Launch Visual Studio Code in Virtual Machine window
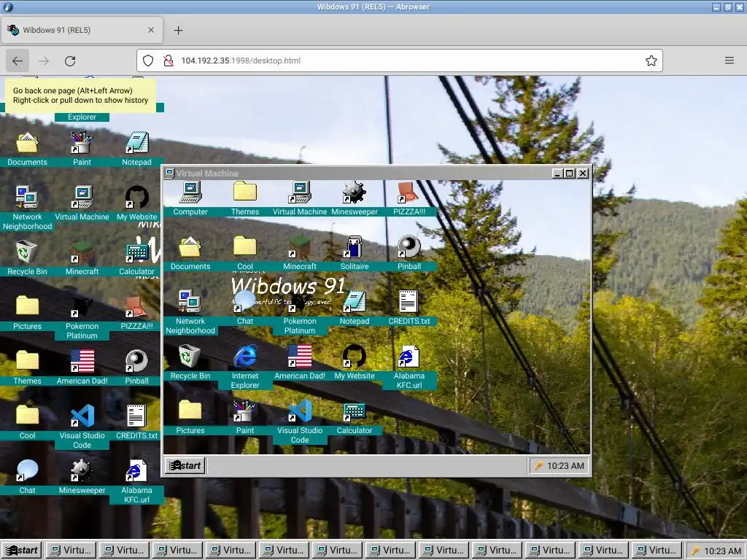Screen dimensions: 747x560 coord(300,422)
